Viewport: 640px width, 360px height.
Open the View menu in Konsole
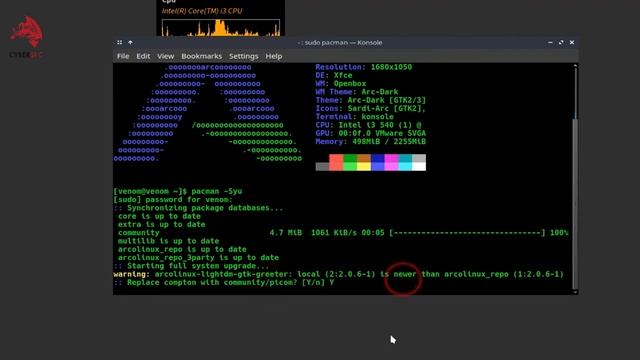tap(165, 56)
